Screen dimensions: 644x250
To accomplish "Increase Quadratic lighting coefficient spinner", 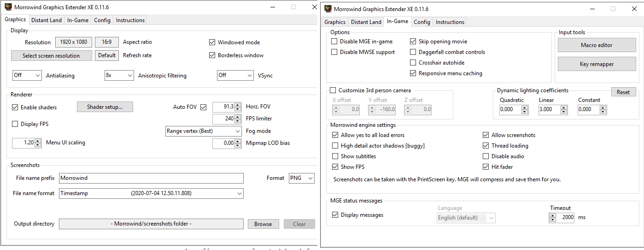I will 524,107.
